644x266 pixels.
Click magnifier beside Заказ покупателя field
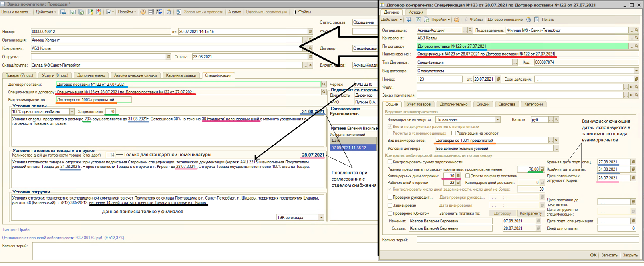tap(636, 95)
